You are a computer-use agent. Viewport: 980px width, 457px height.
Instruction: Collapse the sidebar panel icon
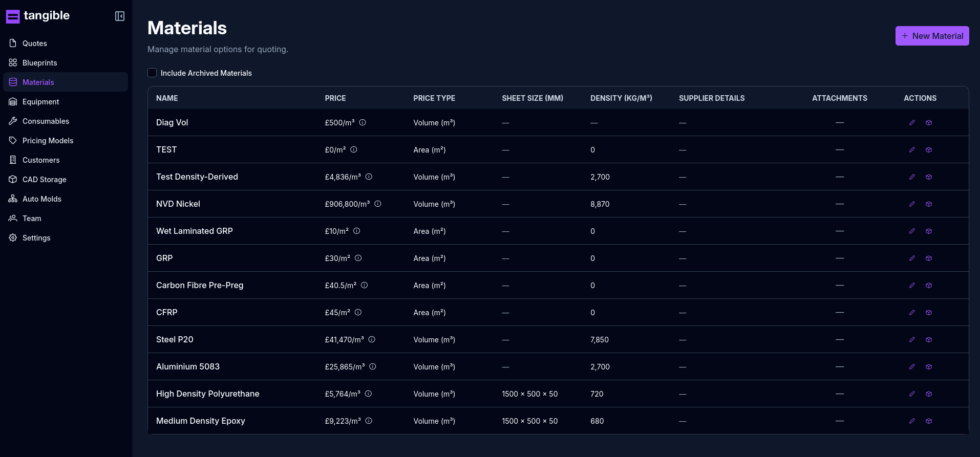[120, 16]
